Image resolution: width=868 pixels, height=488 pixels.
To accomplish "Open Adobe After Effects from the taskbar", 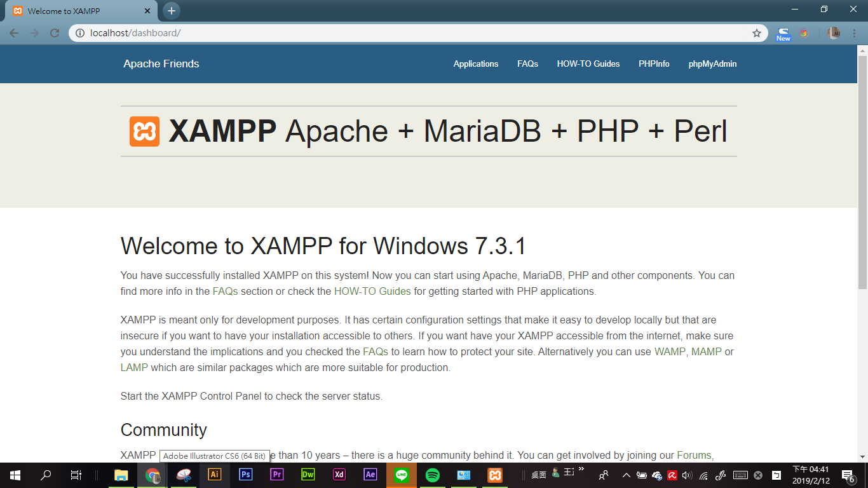I will 370,475.
